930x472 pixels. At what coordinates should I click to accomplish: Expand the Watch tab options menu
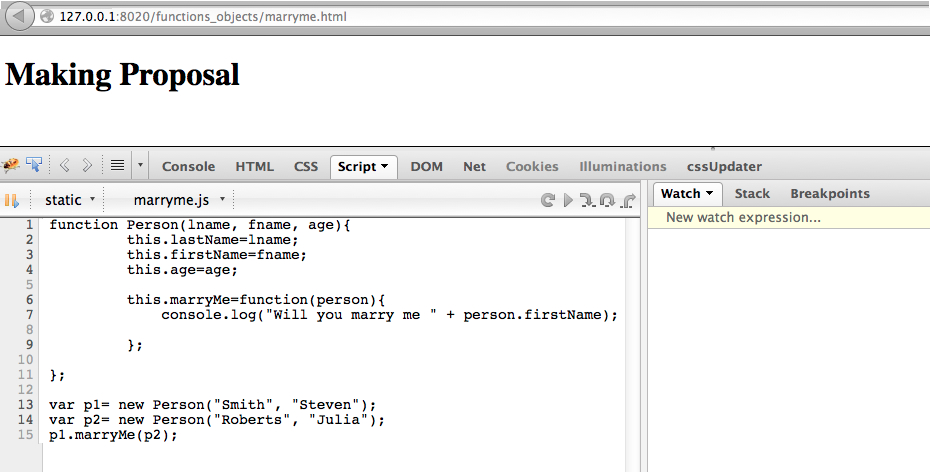[x=708, y=194]
